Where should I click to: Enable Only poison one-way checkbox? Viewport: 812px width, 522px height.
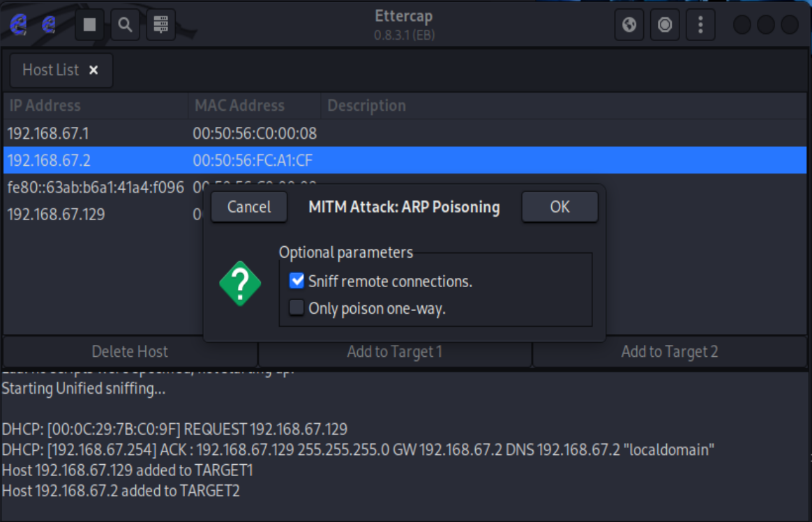pyautogui.click(x=298, y=308)
